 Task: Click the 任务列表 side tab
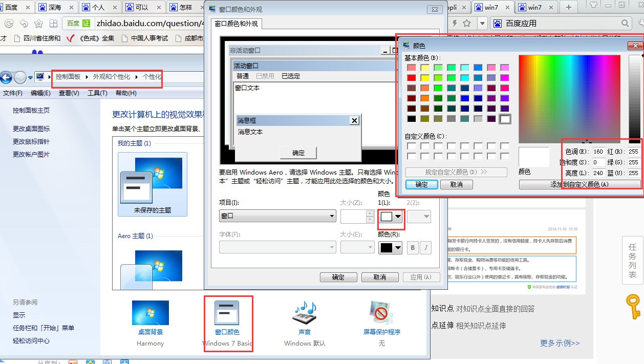click(x=633, y=260)
